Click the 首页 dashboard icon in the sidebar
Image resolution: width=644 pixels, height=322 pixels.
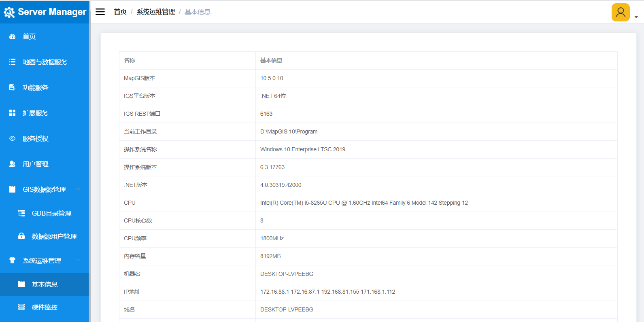tap(13, 36)
